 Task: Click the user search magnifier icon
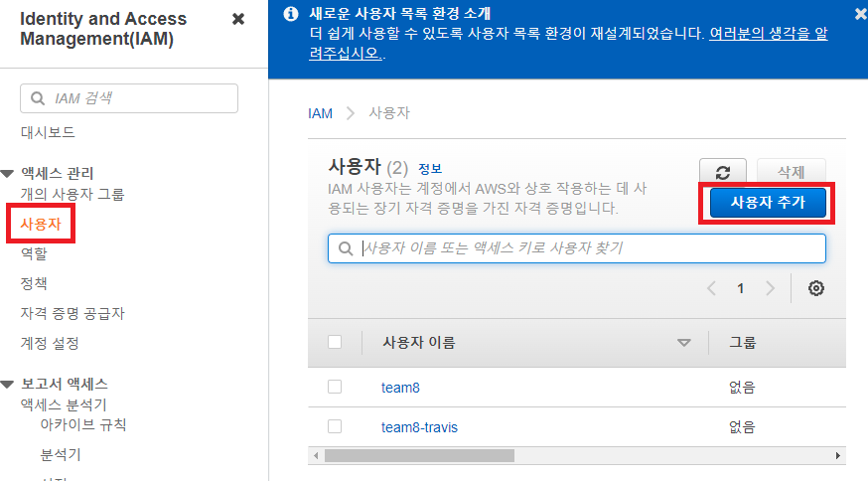tap(346, 248)
